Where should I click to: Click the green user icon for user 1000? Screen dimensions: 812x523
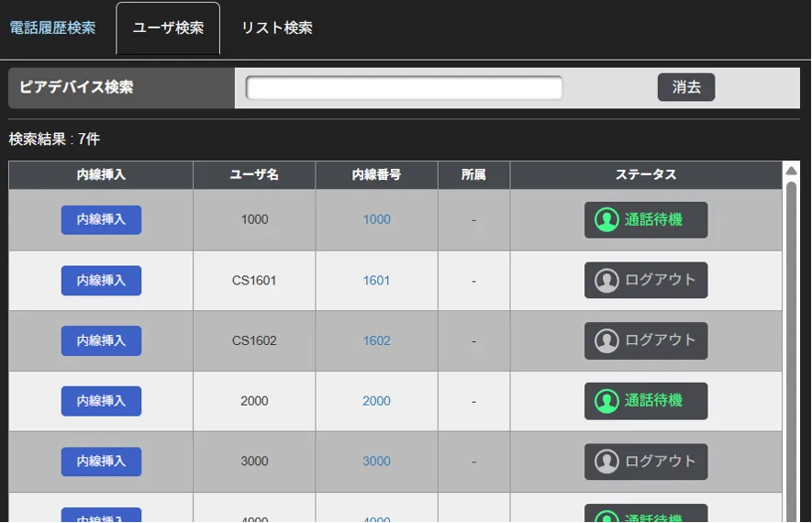pyautogui.click(x=606, y=220)
